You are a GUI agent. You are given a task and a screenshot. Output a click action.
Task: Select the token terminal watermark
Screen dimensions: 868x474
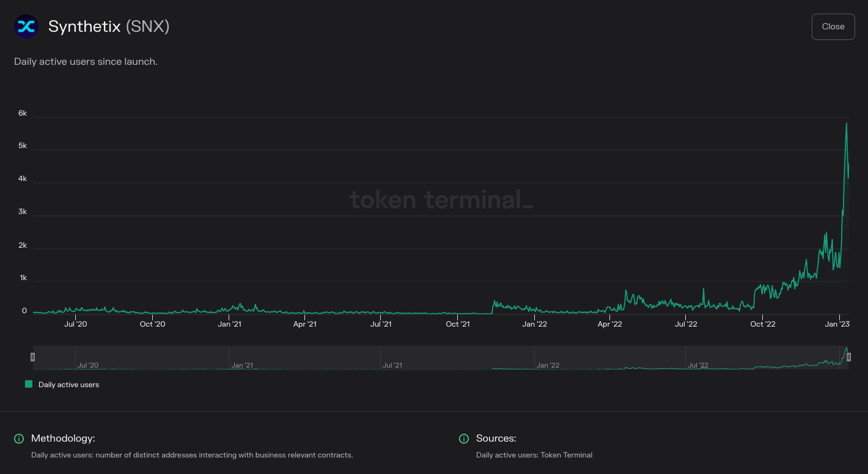[x=441, y=200]
